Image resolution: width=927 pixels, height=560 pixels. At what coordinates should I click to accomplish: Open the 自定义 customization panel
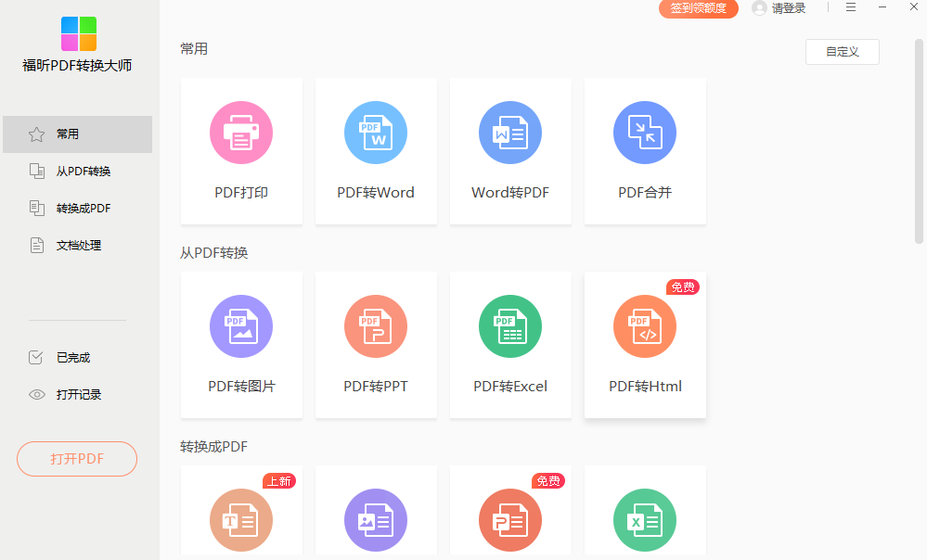click(842, 52)
